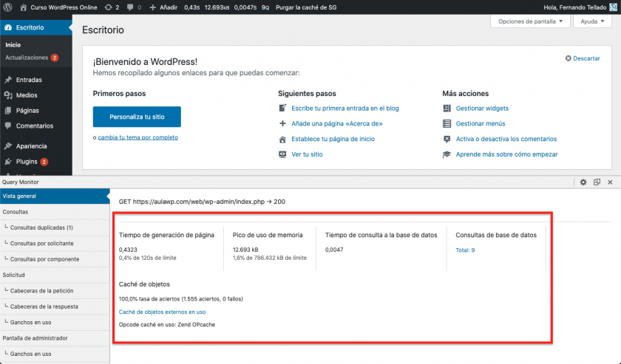Viewport: 621px width, 364px height.
Task: Open the Añadir new content menu
Action: 163,7
